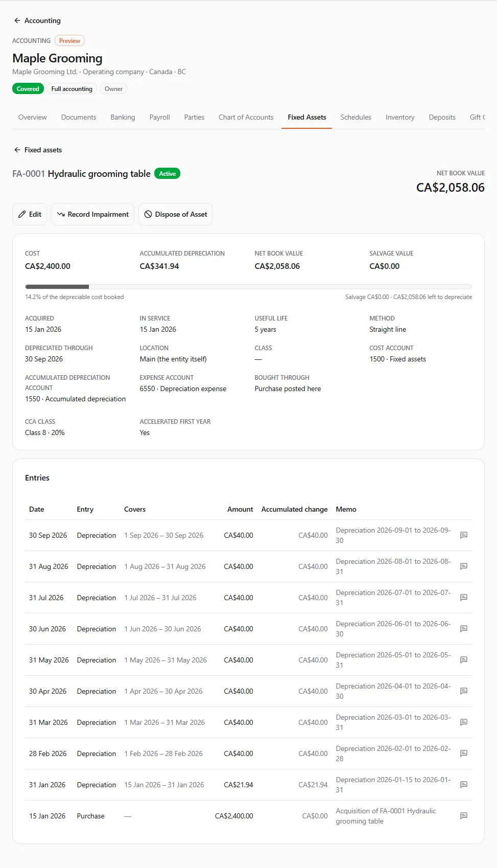Click 'Class 8 · 20%' CCA class
This screenshot has width=497, height=868.
(45, 432)
